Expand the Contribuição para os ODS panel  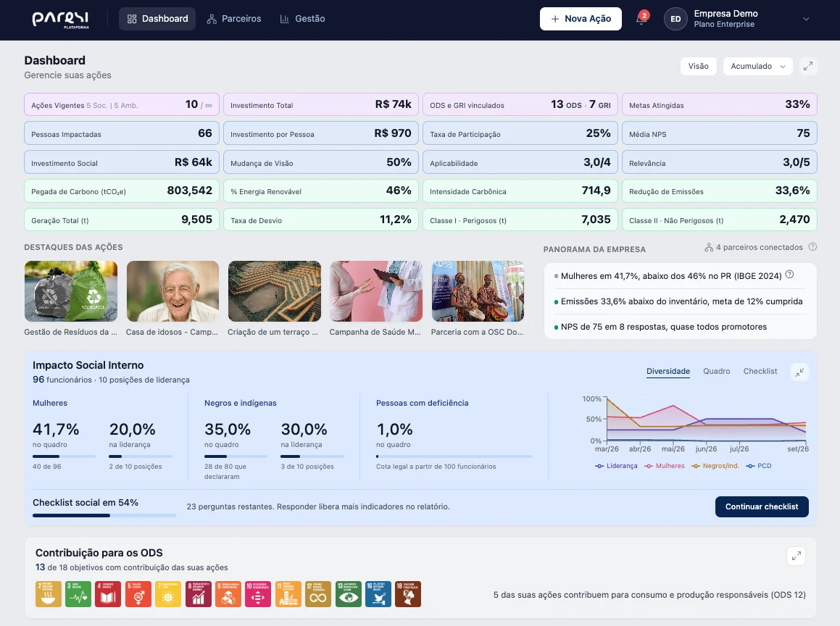(x=797, y=556)
